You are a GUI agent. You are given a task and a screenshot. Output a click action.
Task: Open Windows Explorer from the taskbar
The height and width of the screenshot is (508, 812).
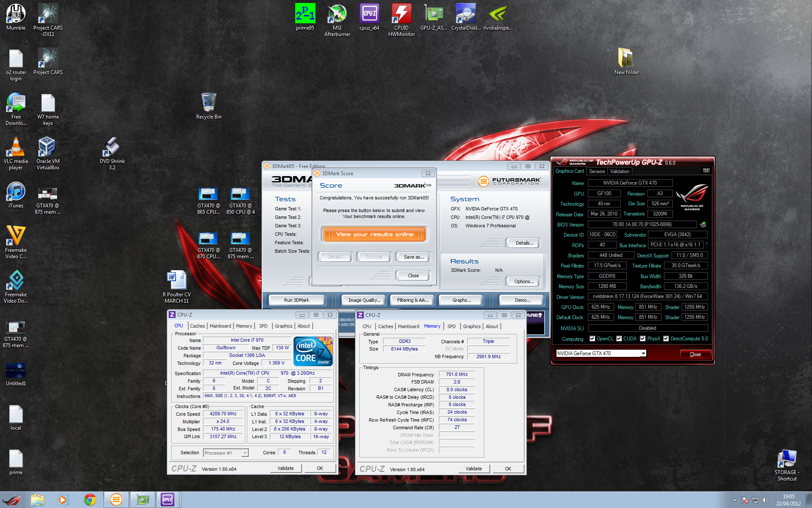(x=38, y=500)
